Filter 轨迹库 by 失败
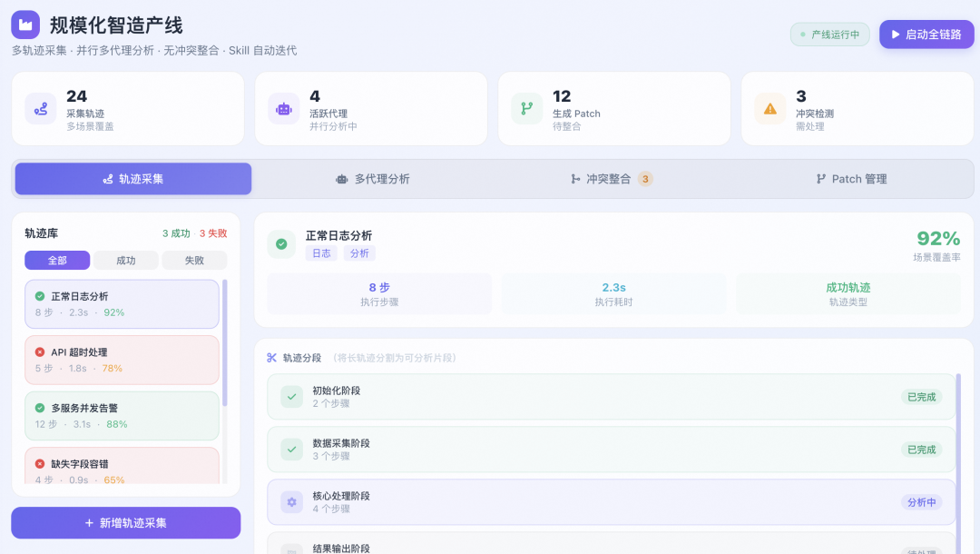Image resolution: width=980 pixels, height=554 pixels. [194, 260]
